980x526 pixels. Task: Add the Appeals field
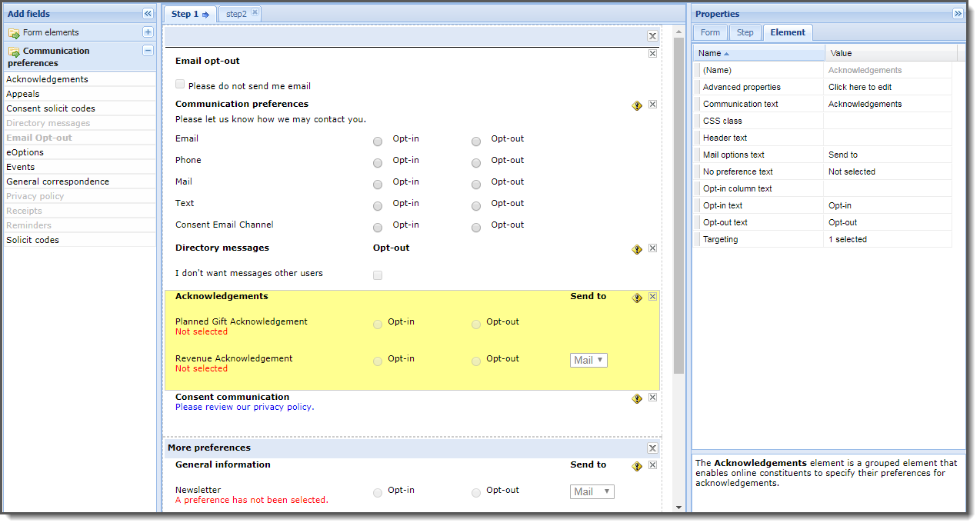[x=80, y=94]
